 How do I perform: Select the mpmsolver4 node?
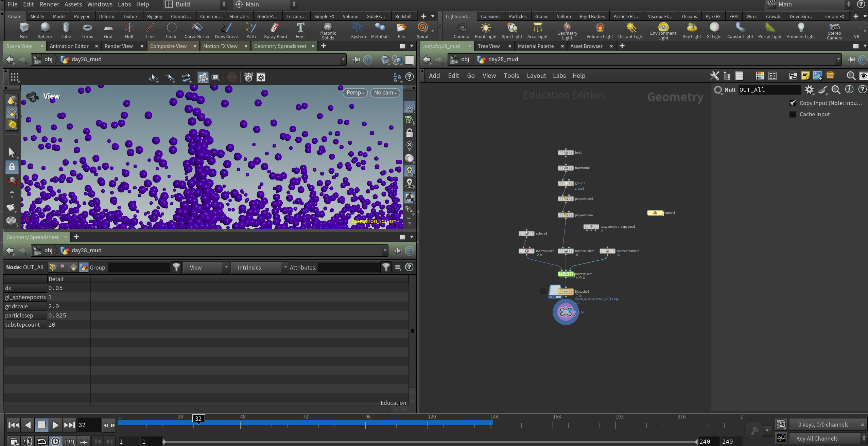[566, 274]
